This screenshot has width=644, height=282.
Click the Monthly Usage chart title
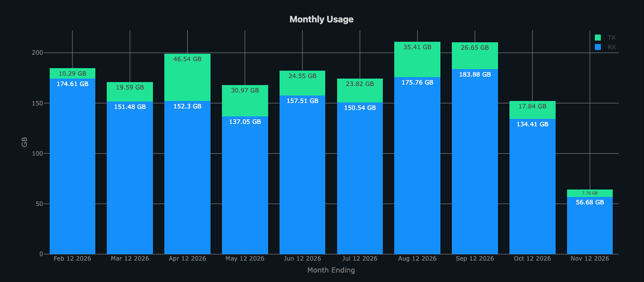point(321,19)
